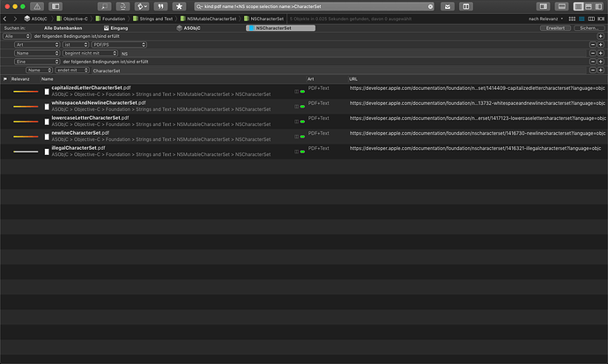Screen dimensions: 608x364
Task: Click the star favorites toolbar icon
Action: click(x=179, y=6)
